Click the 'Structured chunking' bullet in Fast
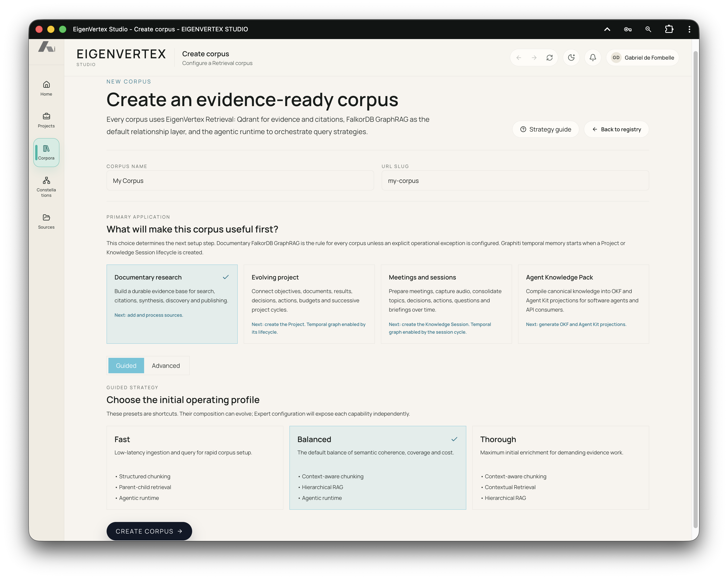 tap(145, 476)
